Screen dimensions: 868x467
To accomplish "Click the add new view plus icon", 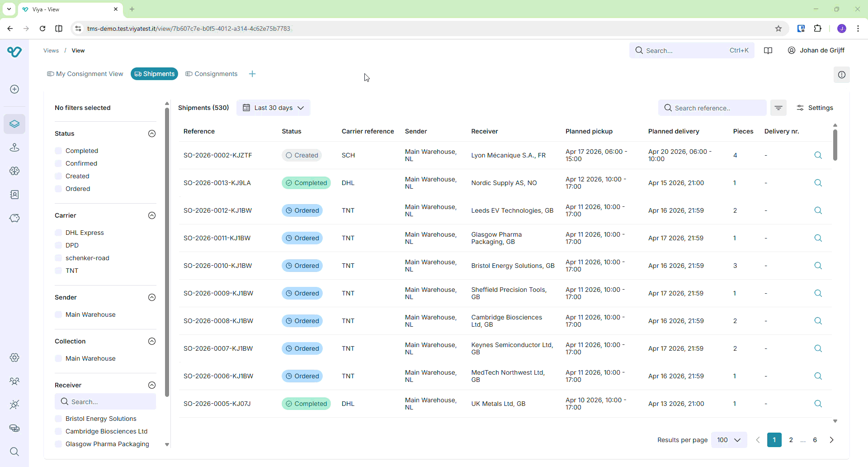I will tap(252, 74).
